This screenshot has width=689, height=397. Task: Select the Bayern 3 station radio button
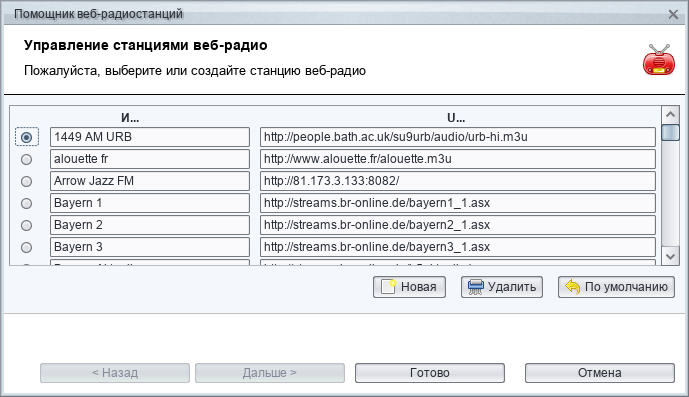coord(27,247)
